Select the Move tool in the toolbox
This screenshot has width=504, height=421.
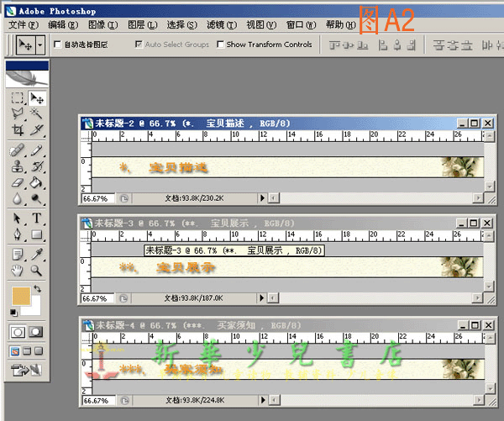tap(37, 97)
